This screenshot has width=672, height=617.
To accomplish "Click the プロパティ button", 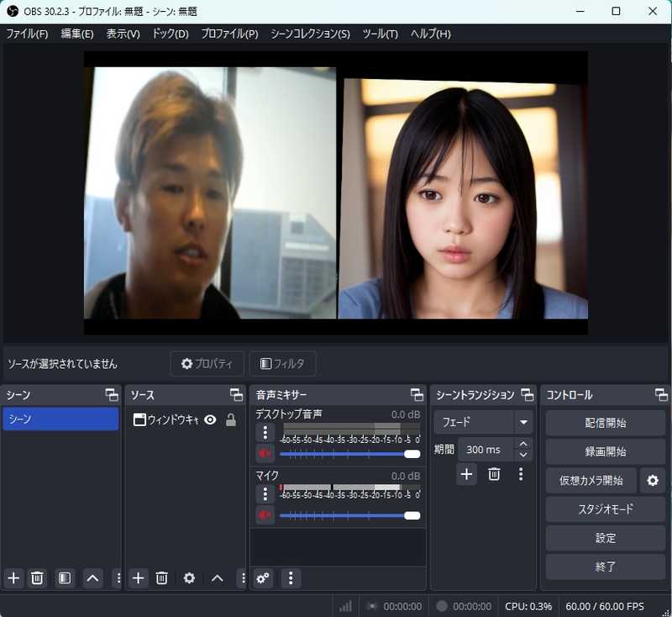I will point(207,364).
